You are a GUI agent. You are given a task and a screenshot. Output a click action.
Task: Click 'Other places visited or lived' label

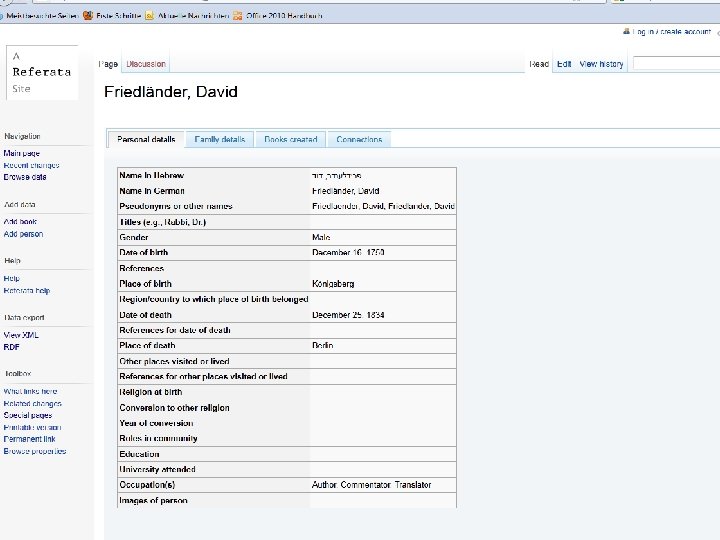tap(174, 361)
